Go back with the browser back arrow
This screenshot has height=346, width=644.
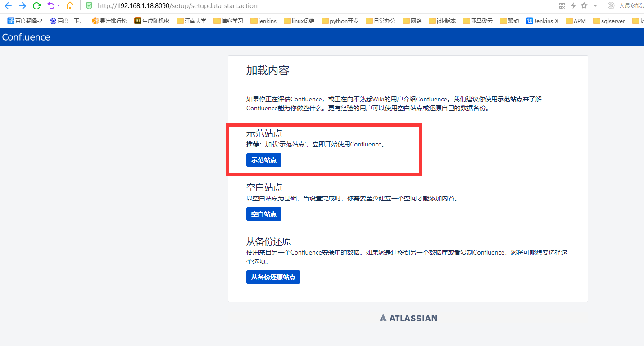tap(8, 6)
